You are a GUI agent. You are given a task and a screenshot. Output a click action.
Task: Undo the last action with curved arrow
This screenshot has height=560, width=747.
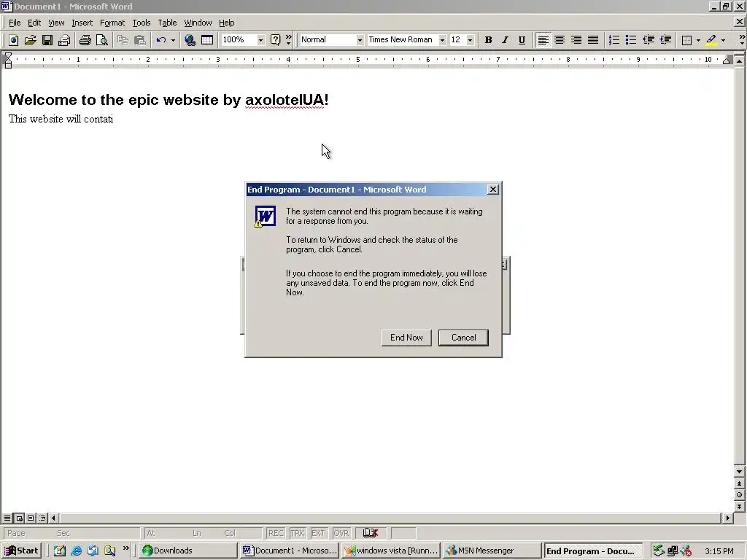click(x=161, y=40)
